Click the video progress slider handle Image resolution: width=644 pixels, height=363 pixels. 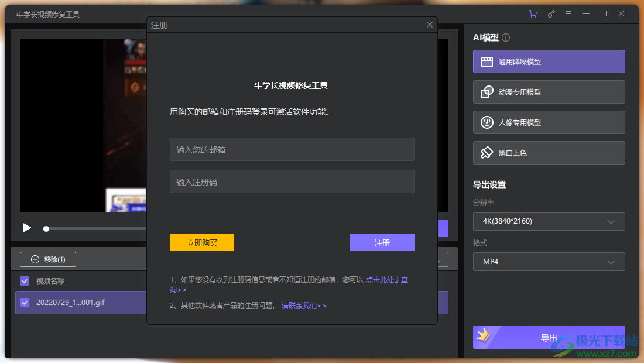(x=46, y=229)
